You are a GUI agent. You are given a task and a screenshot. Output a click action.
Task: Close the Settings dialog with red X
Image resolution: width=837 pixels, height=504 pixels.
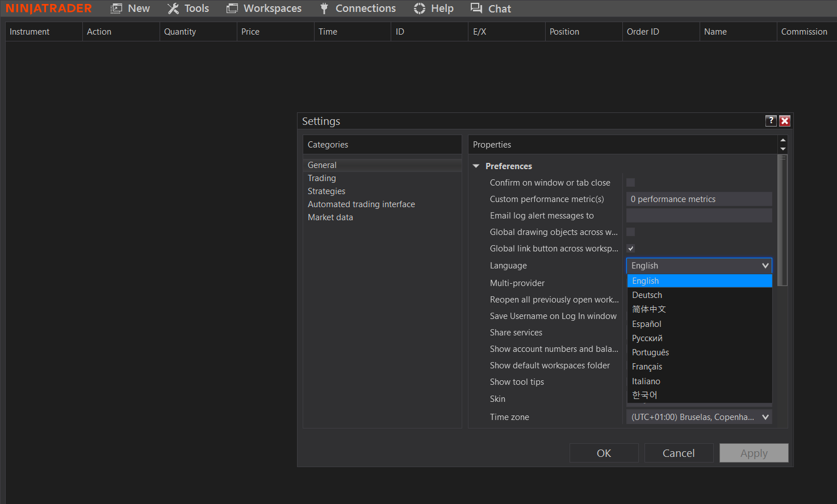pos(785,120)
